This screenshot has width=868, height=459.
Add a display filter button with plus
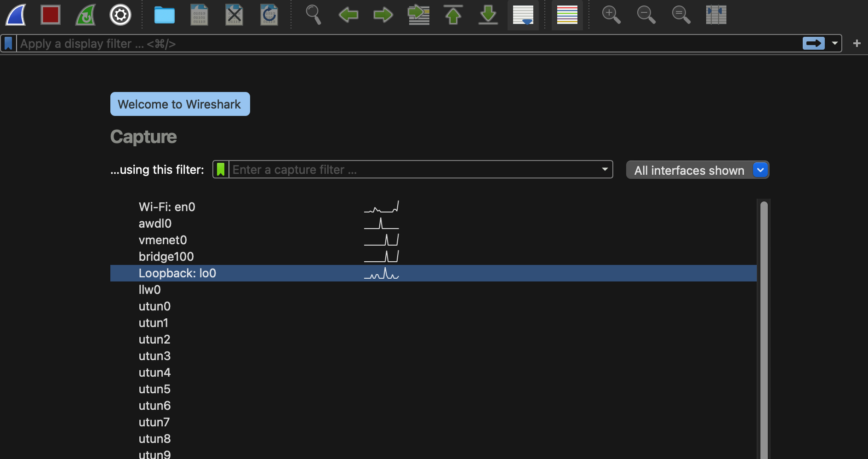857,44
